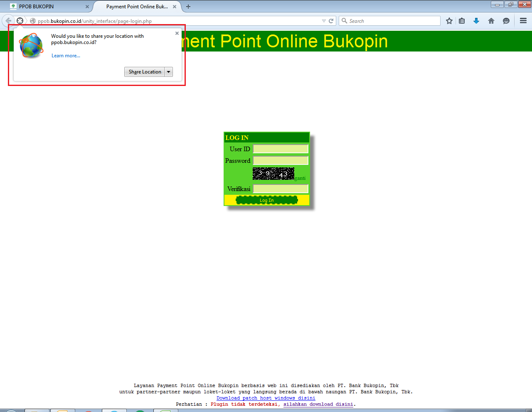Viewport: 532px width, 412px height.
Task: Open the Downloads arrow icon
Action: click(x=476, y=21)
